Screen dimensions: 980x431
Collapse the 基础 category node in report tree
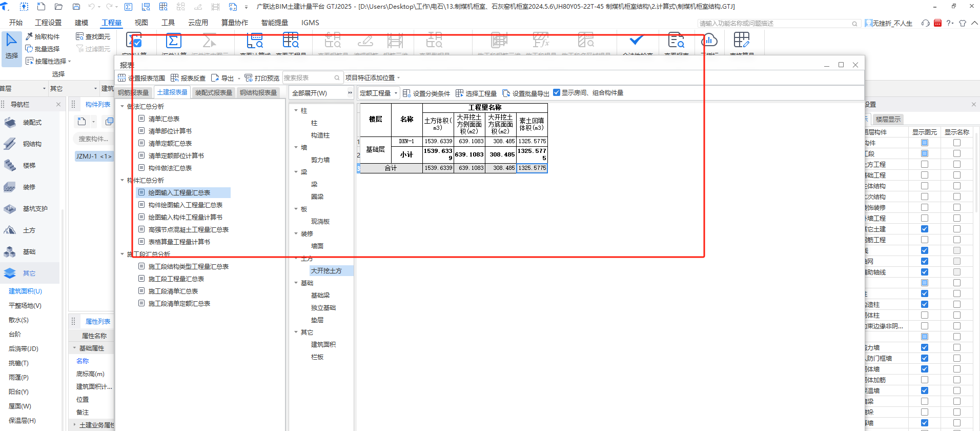296,283
